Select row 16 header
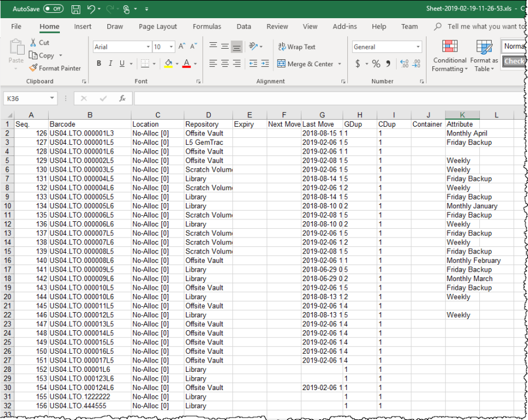Image resolution: width=528 pixels, height=420 pixels. (x=8, y=260)
